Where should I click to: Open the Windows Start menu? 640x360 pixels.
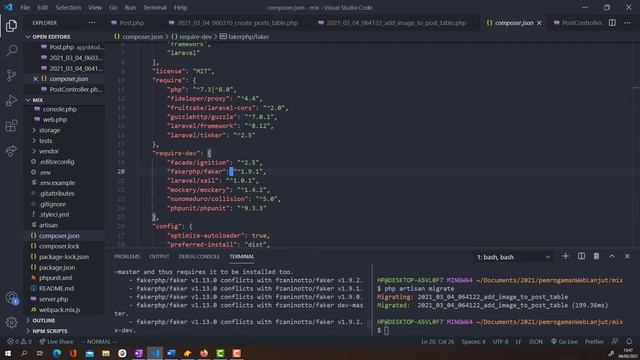coord(8,353)
